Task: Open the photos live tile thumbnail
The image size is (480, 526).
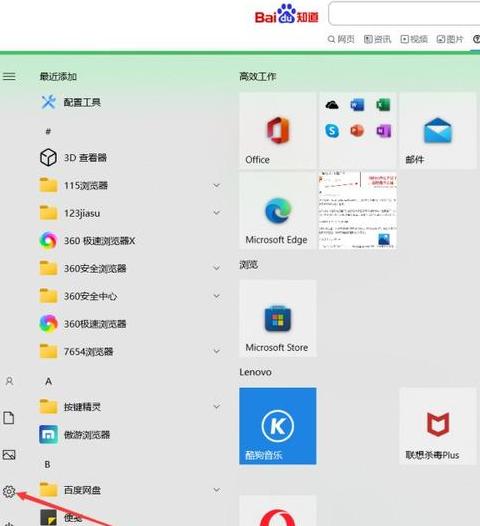Action: tap(358, 211)
